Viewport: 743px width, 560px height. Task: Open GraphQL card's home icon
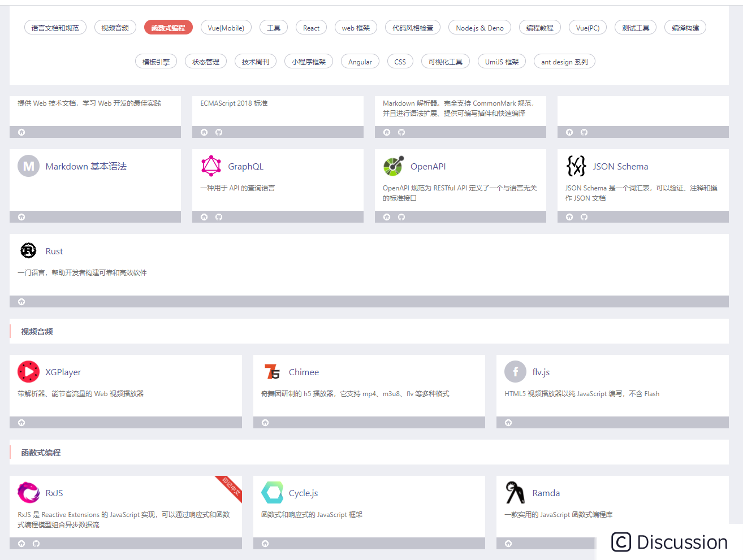coord(204,217)
